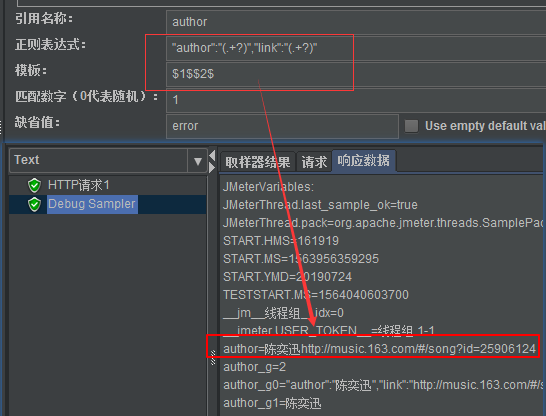
Task: Click the match number field showing 1
Action: (x=356, y=100)
